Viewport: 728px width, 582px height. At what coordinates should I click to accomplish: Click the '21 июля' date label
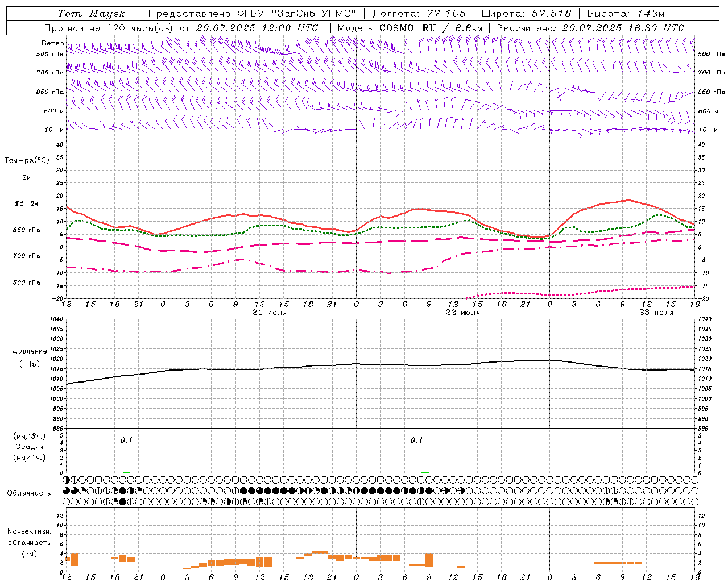[x=270, y=313]
